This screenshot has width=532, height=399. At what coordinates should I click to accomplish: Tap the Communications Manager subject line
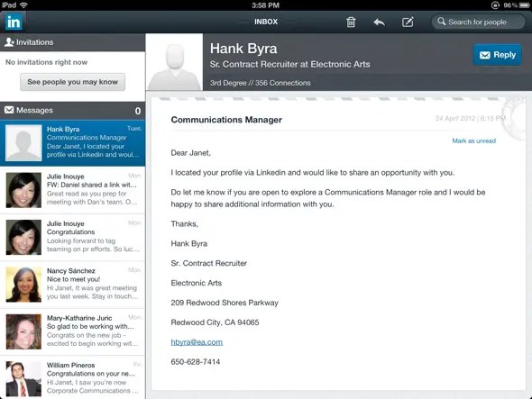(x=226, y=120)
